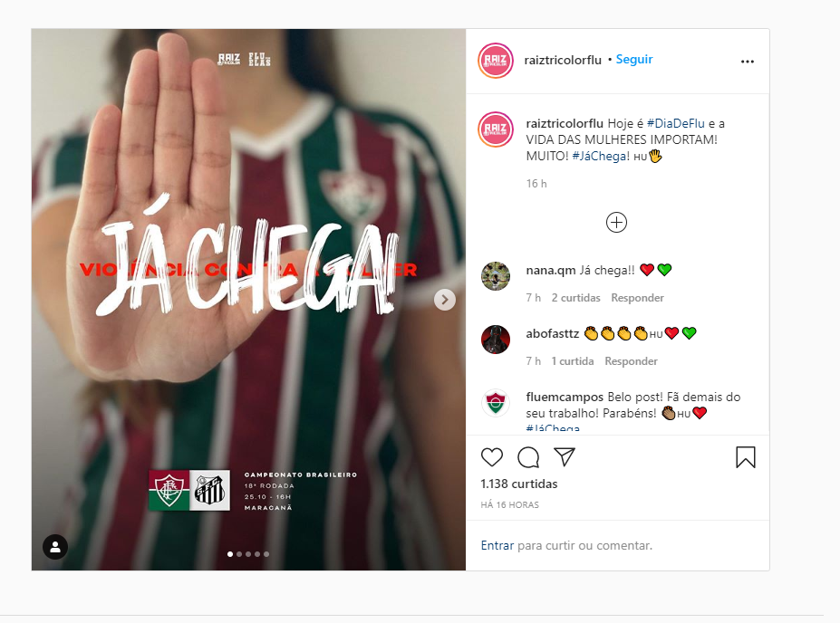Follow the account via the Seguir link
The width and height of the screenshot is (840, 623).
pos(634,60)
